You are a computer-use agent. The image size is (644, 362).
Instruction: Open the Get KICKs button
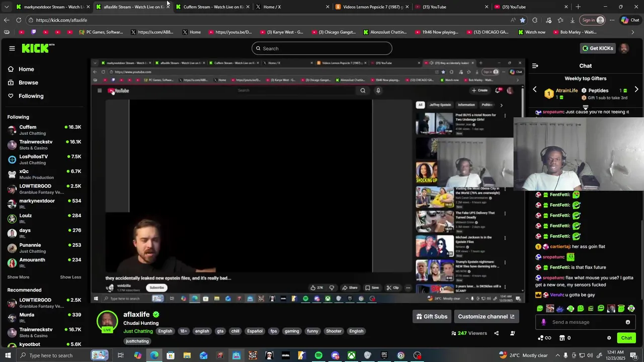tap(598, 48)
